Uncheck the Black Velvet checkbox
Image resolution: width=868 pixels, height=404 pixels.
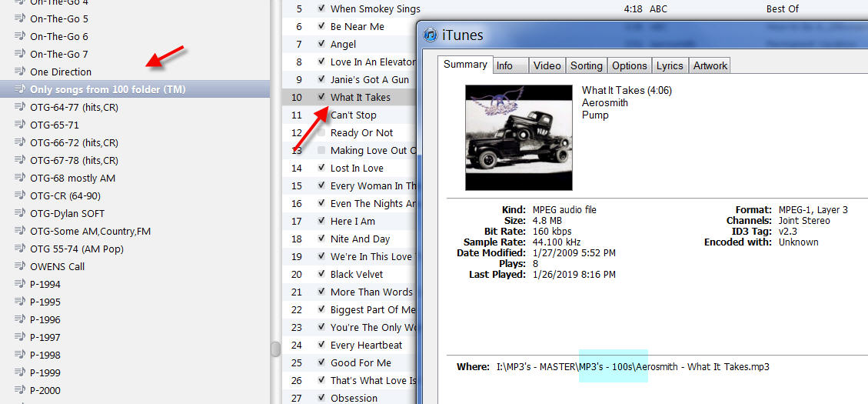pos(321,274)
